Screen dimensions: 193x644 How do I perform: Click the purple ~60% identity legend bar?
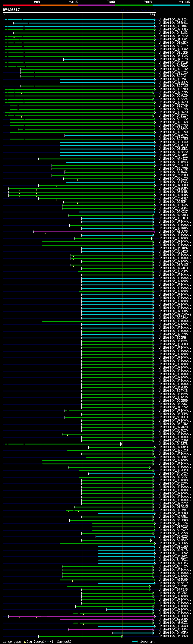96,5
